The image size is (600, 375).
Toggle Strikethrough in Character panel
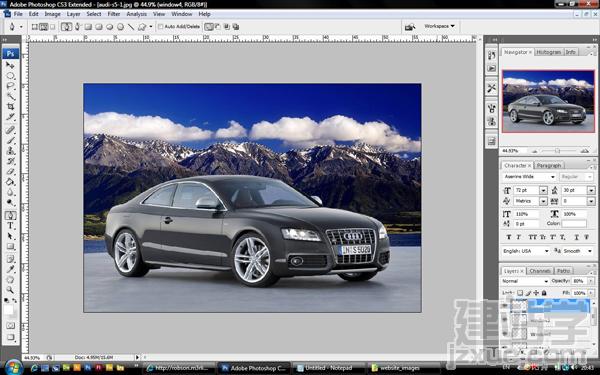point(586,237)
